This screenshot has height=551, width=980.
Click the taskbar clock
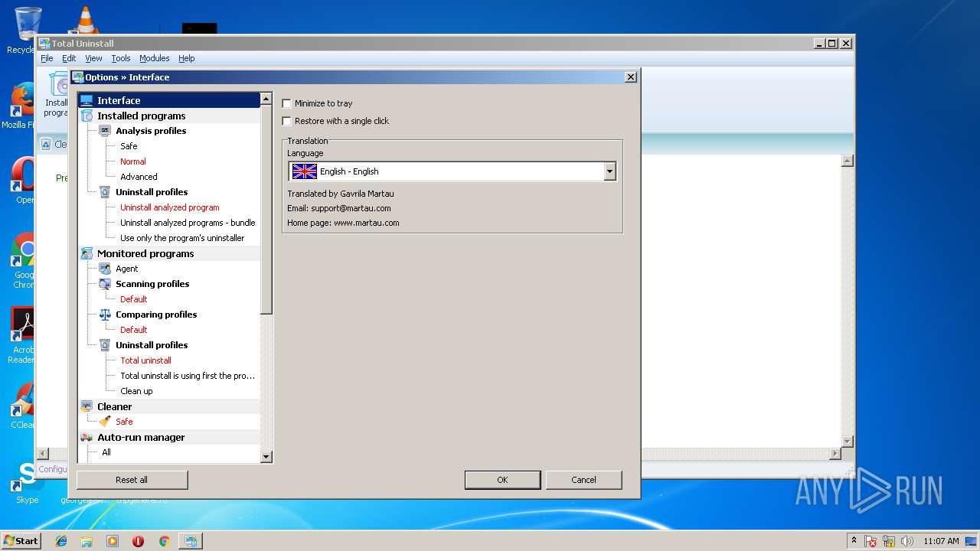point(941,541)
